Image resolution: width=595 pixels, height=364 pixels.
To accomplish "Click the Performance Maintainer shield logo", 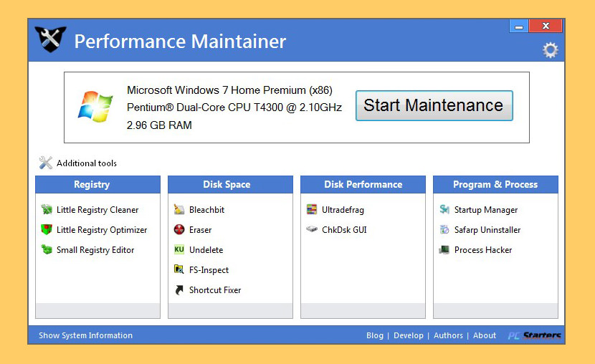I will (x=50, y=39).
